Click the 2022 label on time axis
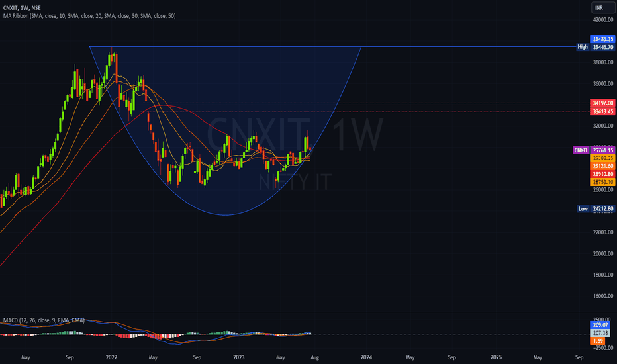The image size is (617, 364). [x=111, y=357]
